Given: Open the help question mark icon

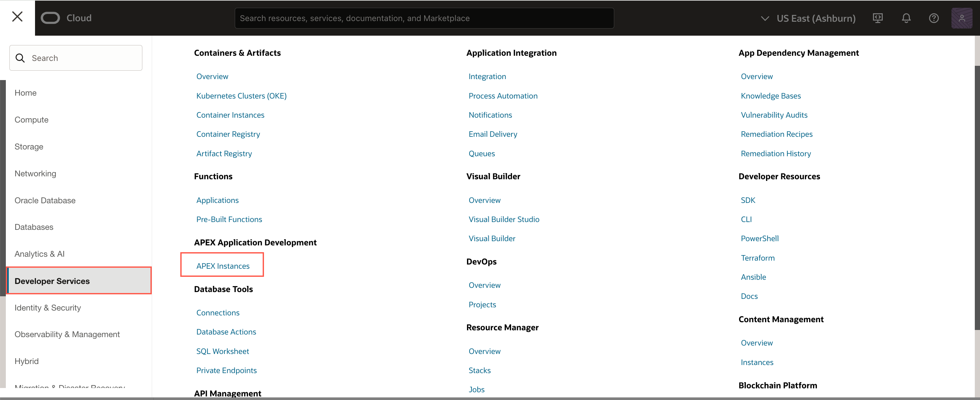Looking at the screenshot, I should pyautogui.click(x=934, y=18).
